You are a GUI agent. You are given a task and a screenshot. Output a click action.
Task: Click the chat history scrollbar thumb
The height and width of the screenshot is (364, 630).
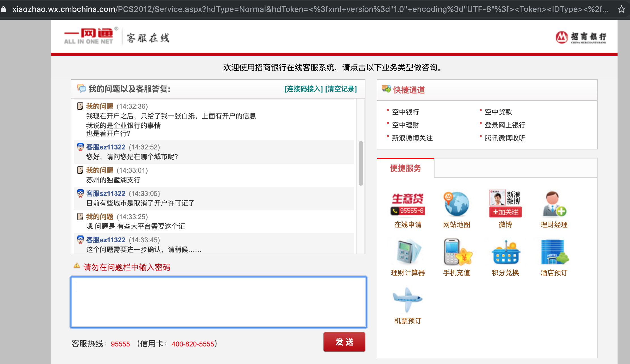click(x=361, y=163)
